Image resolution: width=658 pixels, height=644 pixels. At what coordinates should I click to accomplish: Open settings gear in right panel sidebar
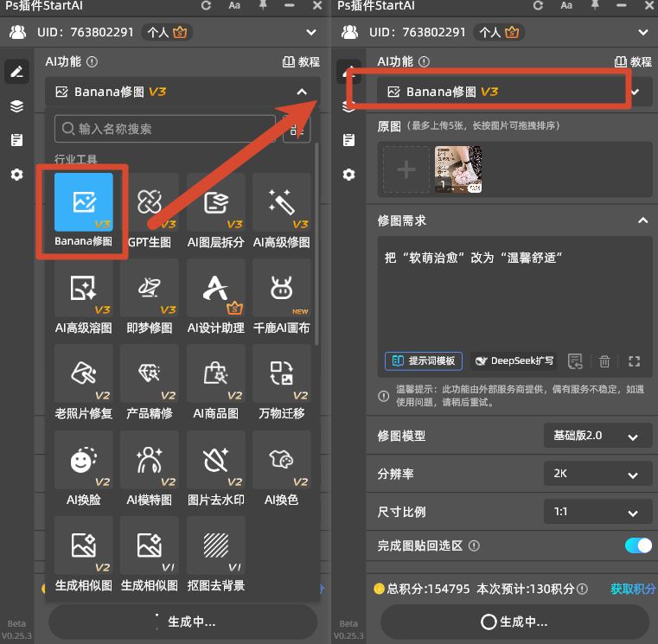pyautogui.click(x=348, y=174)
